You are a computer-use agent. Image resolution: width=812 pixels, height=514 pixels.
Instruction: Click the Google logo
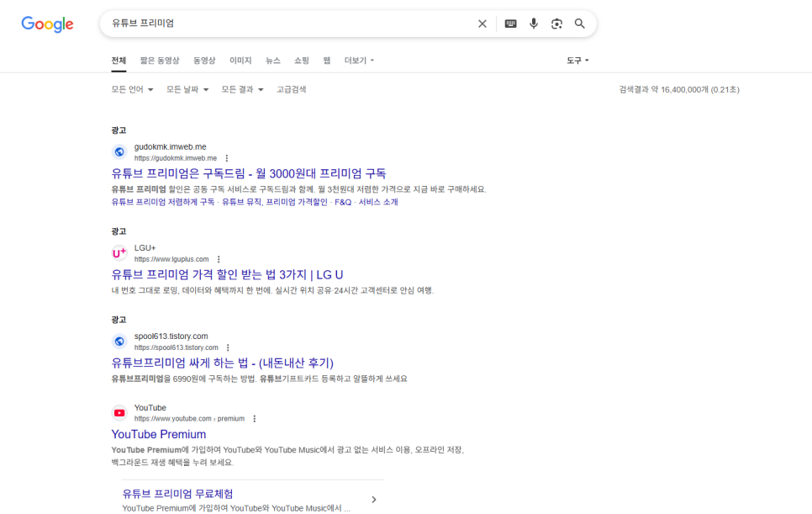click(47, 24)
